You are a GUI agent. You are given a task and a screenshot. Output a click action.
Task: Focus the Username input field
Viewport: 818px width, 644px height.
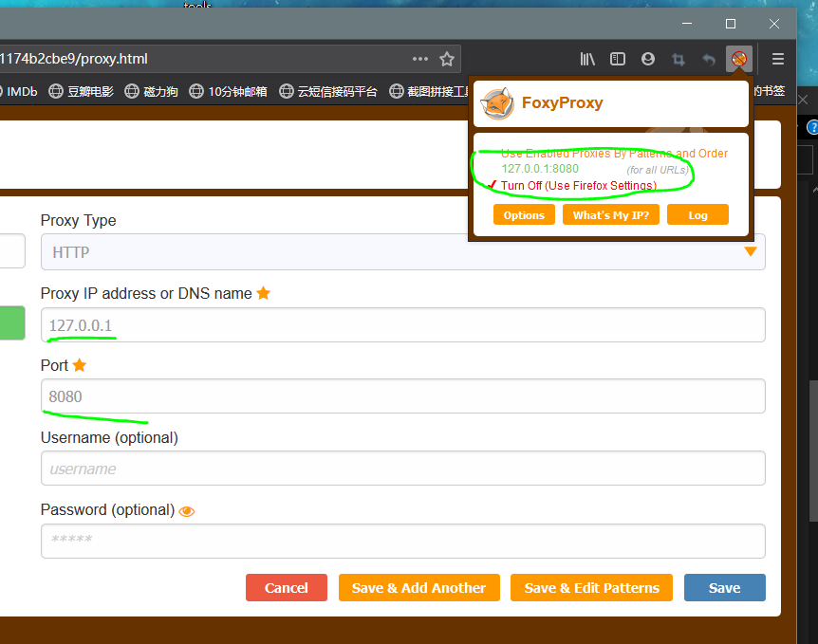[x=402, y=469]
